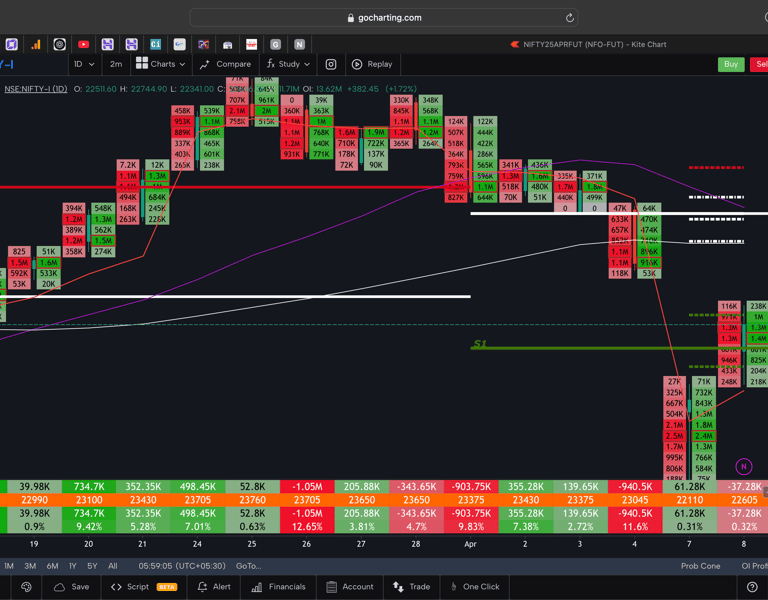Select the 3M range option
Screen dimensions: 768x600
pyautogui.click(x=30, y=566)
